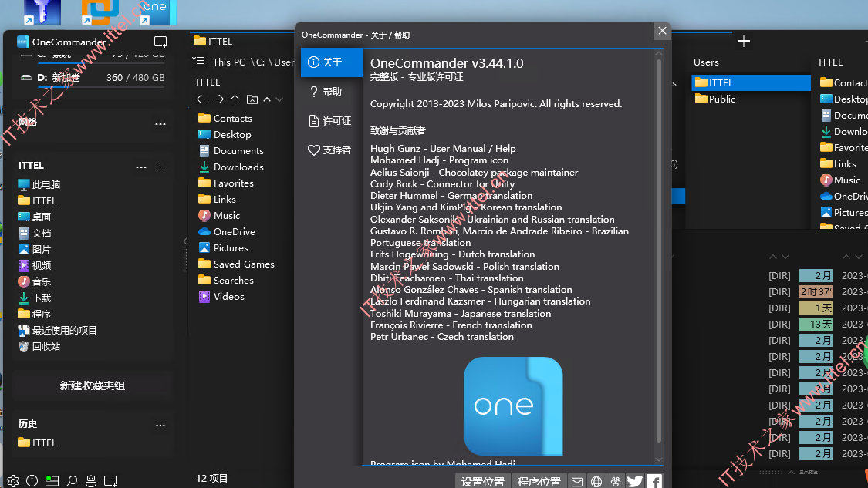The image size is (868, 488).
Task: Select highlighted ITTEL folder under Users
Action: [751, 82]
